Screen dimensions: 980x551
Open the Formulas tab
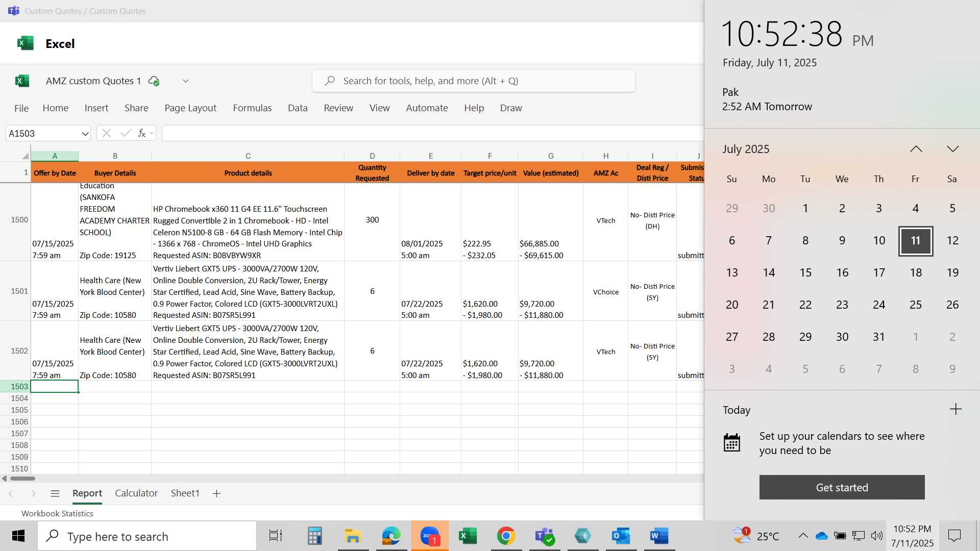coord(252,108)
